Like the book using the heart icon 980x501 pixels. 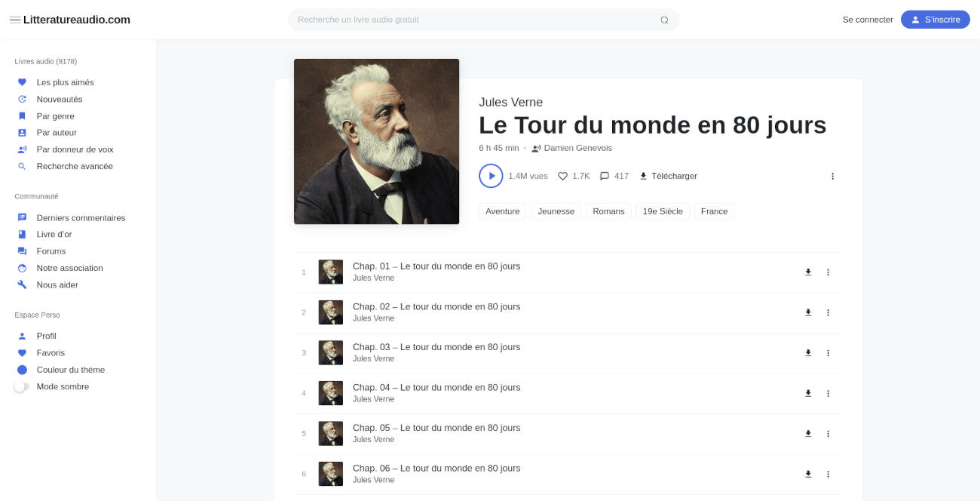coord(562,176)
